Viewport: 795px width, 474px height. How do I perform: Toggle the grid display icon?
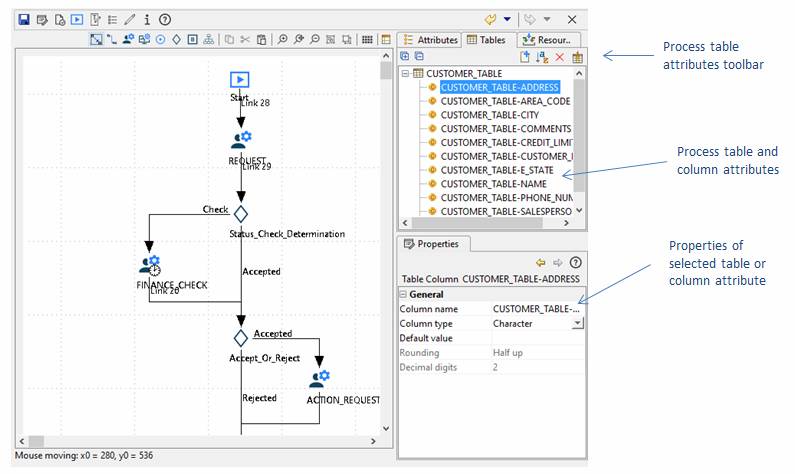[367, 40]
